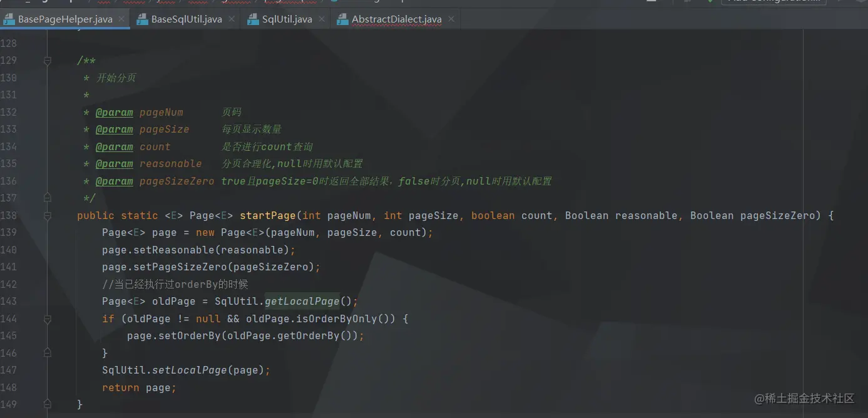Click the startPage method name
868x418 pixels.
(x=268, y=215)
